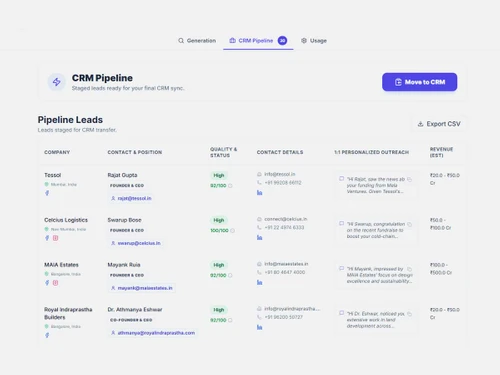The width and height of the screenshot is (500, 375).
Task: Click the Quality & Status column header
Action: [x=223, y=152]
